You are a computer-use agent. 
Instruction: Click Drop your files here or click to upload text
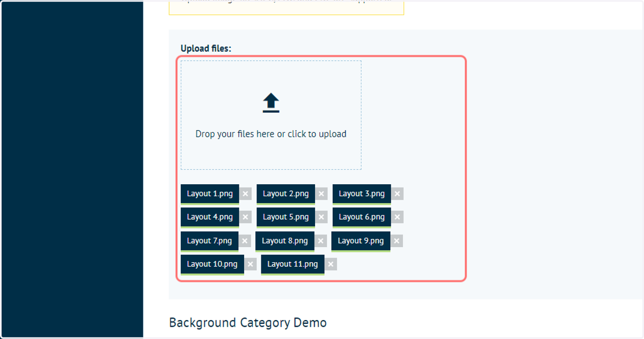pos(271,134)
